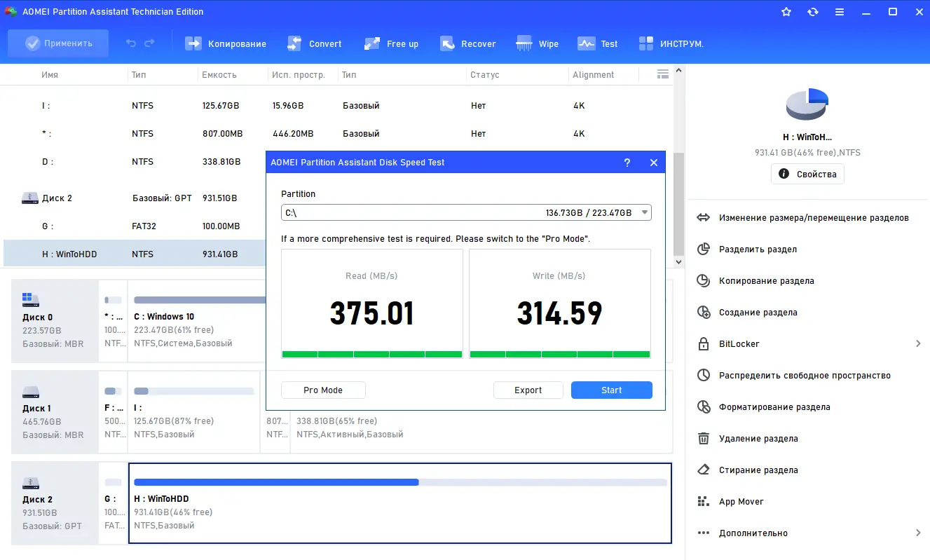The image size is (930, 560).
Task: Select G : partition in Disk 2 map
Action: tap(113, 503)
